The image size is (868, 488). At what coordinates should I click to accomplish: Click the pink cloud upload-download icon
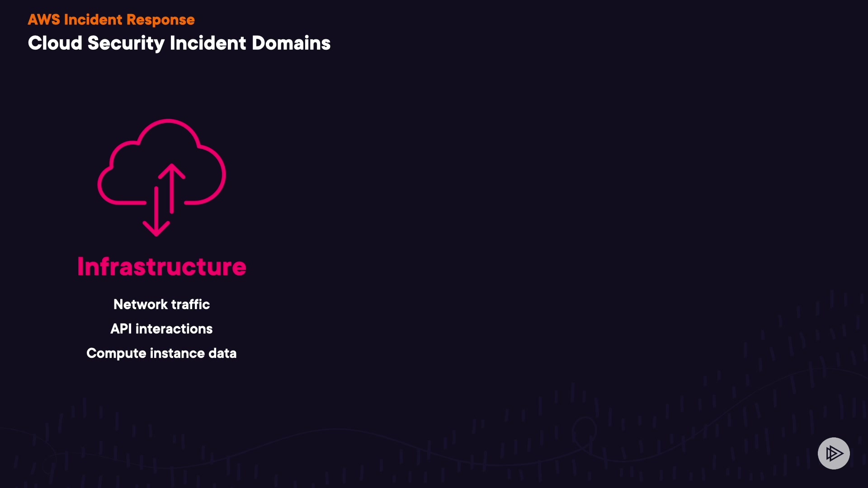click(162, 177)
